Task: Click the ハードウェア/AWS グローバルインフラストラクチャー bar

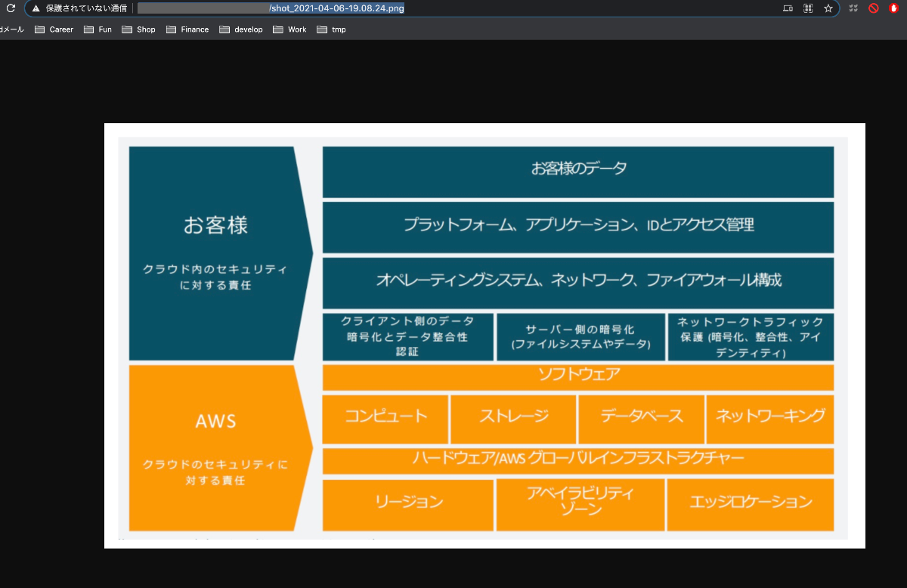Action: 578,460
